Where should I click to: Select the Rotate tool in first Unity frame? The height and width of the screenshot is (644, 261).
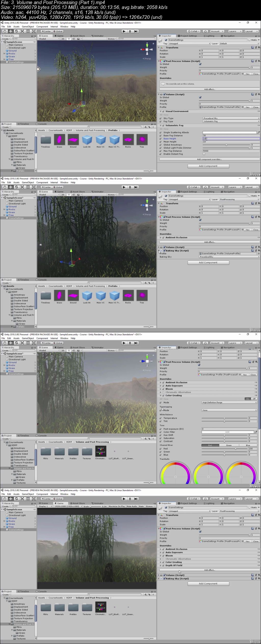pos(17,31)
